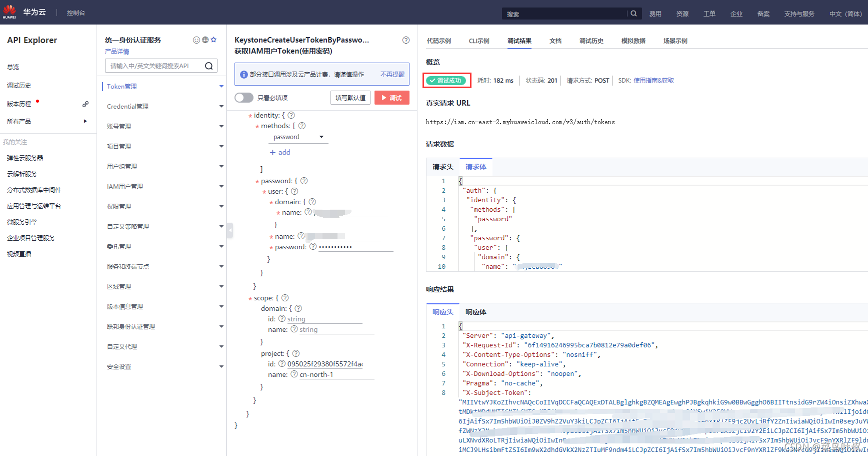Expand the 账号管理 category
868x456 pixels.
pyautogui.click(x=221, y=127)
